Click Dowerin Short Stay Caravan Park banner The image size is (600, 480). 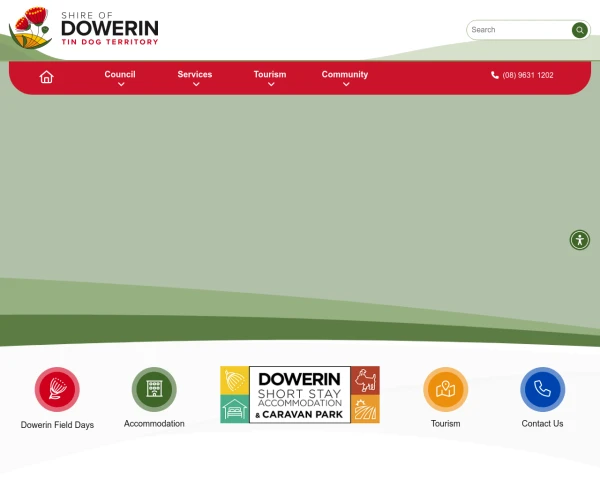[300, 395]
